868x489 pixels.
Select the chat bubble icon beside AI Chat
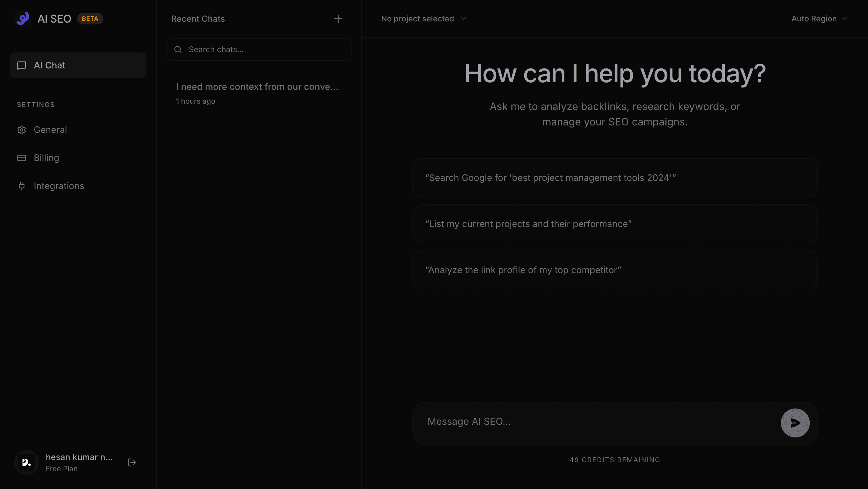[22, 65]
